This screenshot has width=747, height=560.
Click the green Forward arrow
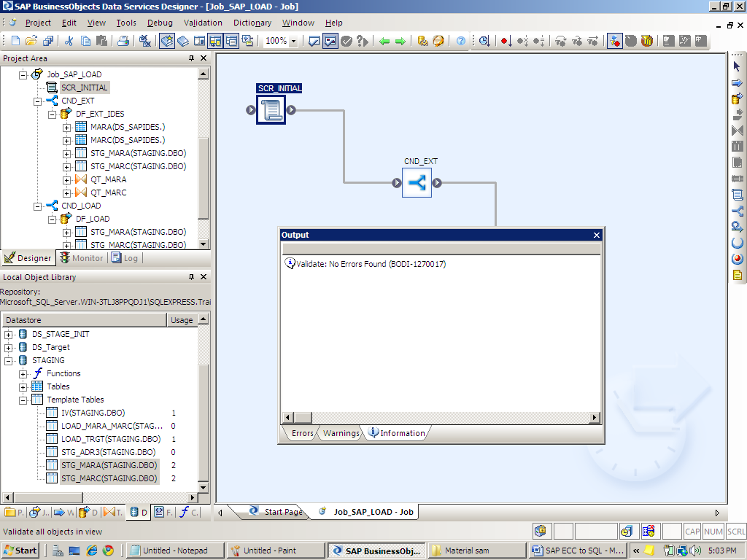[x=400, y=42]
